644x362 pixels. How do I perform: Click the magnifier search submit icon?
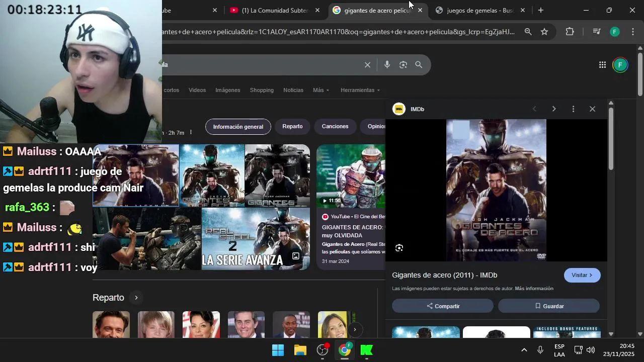pyautogui.click(x=419, y=65)
